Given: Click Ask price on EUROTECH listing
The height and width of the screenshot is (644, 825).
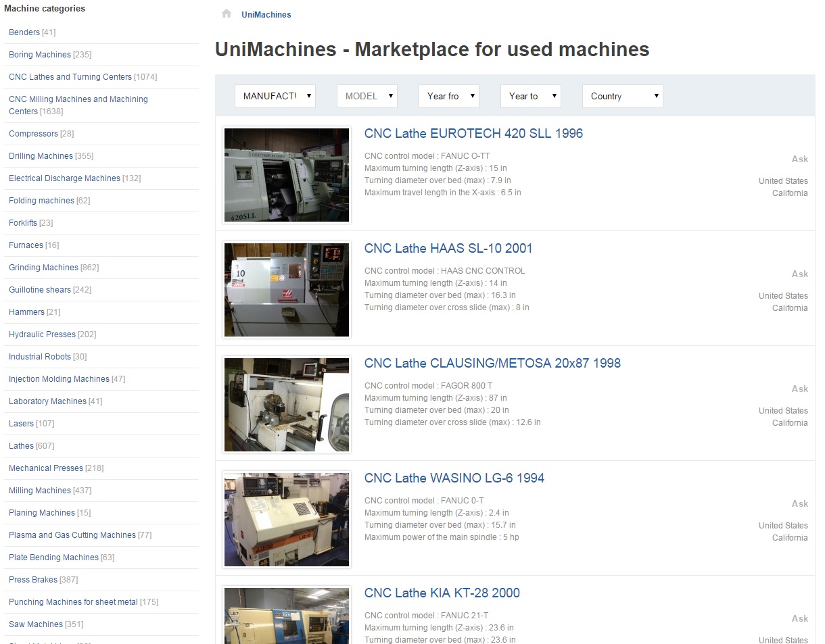Looking at the screenshot, I should click(800, 159).
